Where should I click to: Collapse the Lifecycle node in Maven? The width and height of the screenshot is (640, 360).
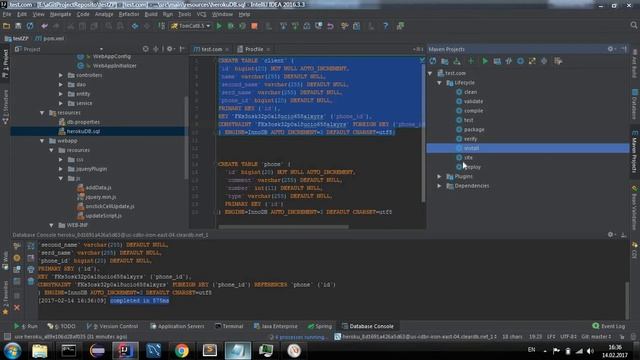click(x=440, y=83)
